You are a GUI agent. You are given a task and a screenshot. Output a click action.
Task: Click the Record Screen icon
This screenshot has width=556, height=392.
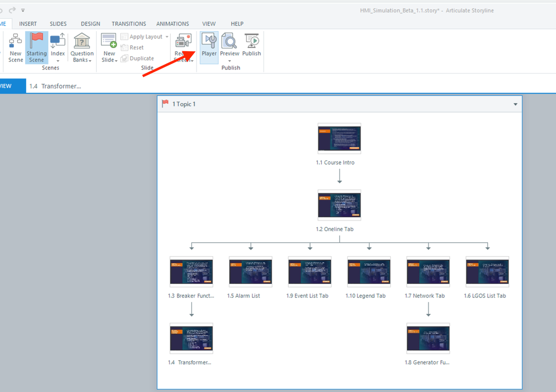tap(183, 41)
